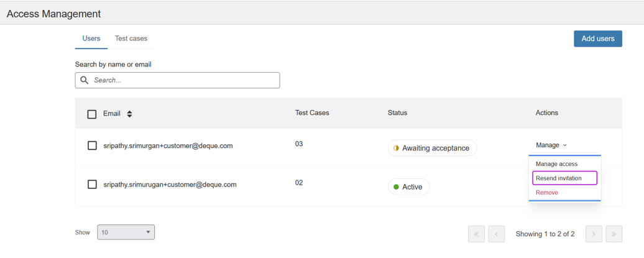Click the test case count 03

[299, 144]
